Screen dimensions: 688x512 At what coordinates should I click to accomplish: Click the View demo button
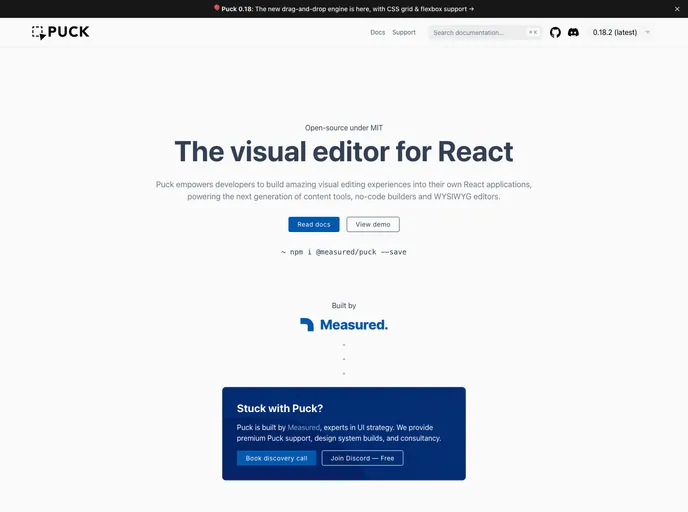coord(373,224)
